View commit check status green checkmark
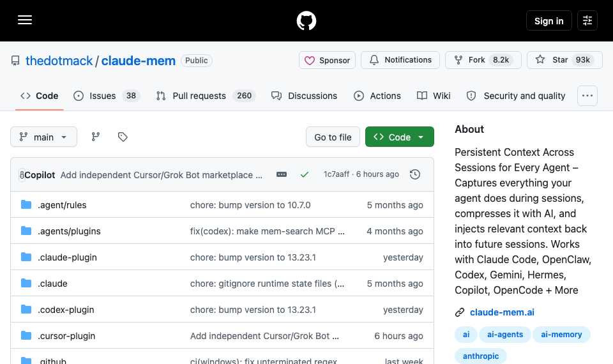Image resolution: width=613 pixels, height=364 pixels. pos(305,174)
